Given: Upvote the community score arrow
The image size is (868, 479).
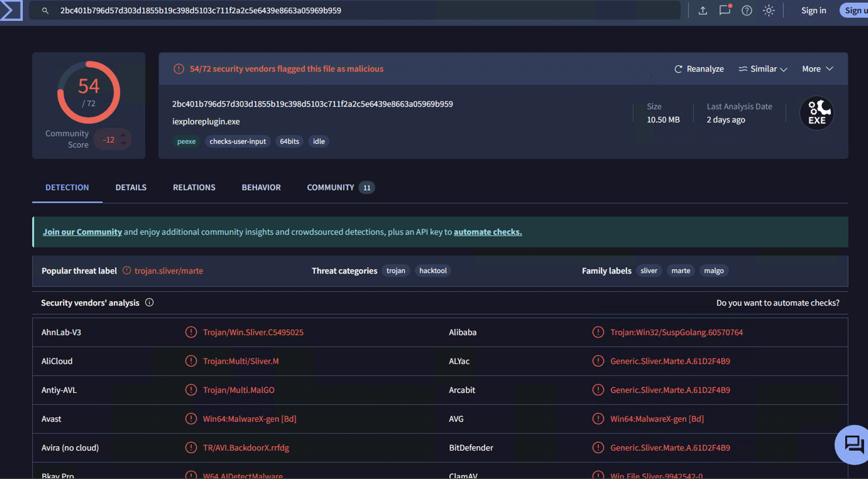Looking at the screenshot, I should click(123, 135).
